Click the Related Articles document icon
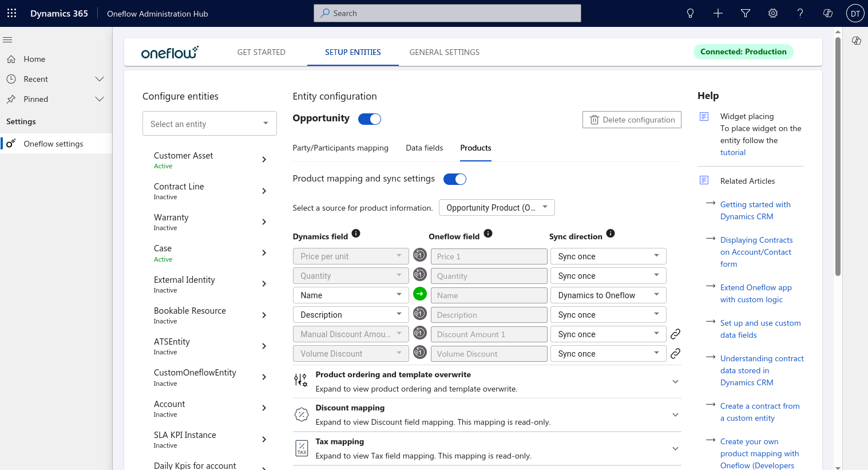 (704, 180)
